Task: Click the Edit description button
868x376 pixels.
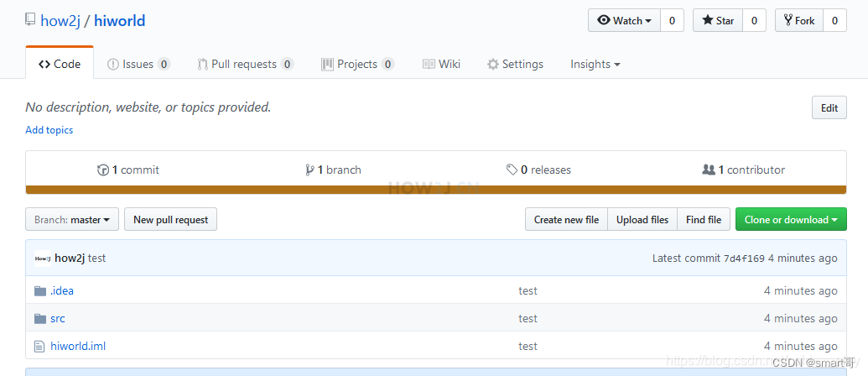Action: point(829,108)
